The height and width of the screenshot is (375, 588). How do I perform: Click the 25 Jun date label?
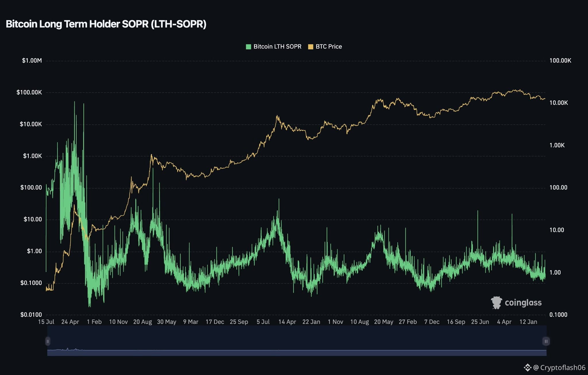click(x=480, y=322)
